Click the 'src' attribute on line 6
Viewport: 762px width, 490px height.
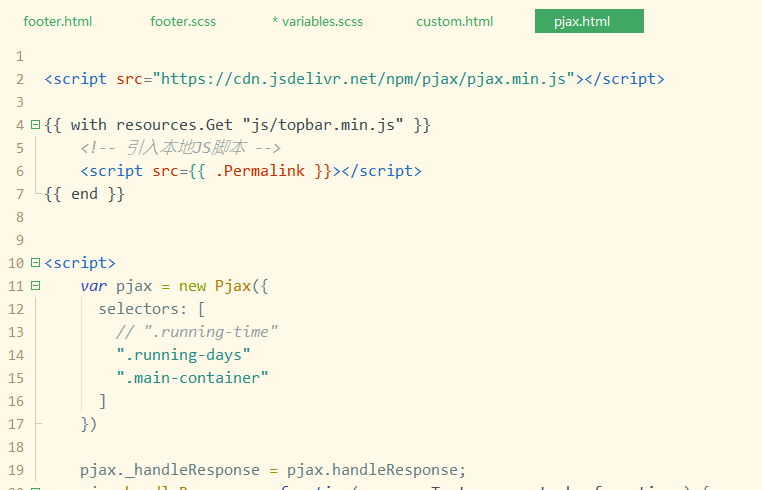pyautogui.click(x=165, y=171)
